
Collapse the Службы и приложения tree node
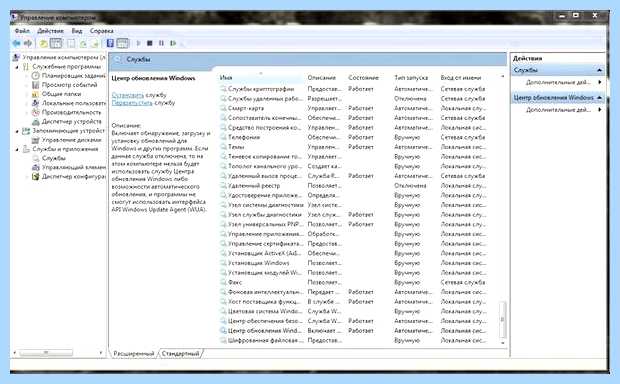coord(17,149)
